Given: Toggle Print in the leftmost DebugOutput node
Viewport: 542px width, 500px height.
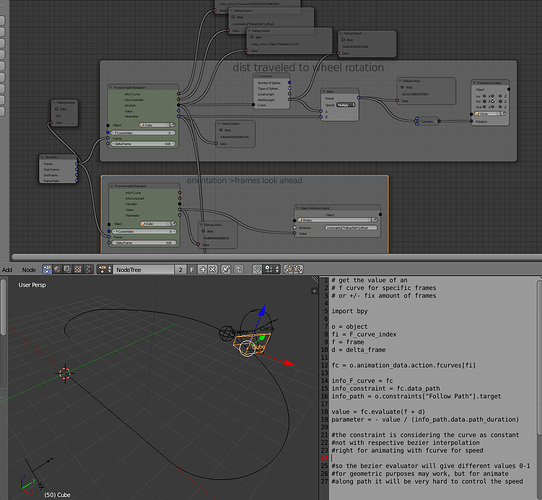Looking at the screenshot, I should tap(57, 109).
